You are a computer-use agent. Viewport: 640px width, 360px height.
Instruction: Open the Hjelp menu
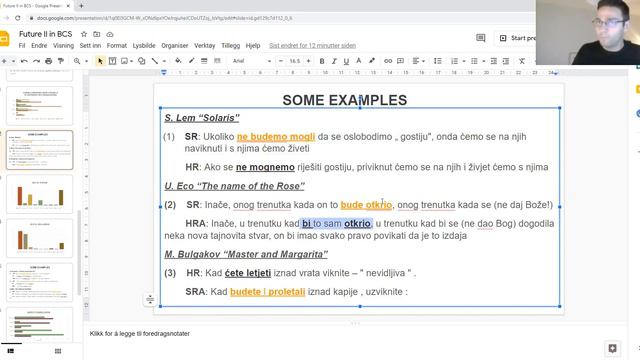253,46
